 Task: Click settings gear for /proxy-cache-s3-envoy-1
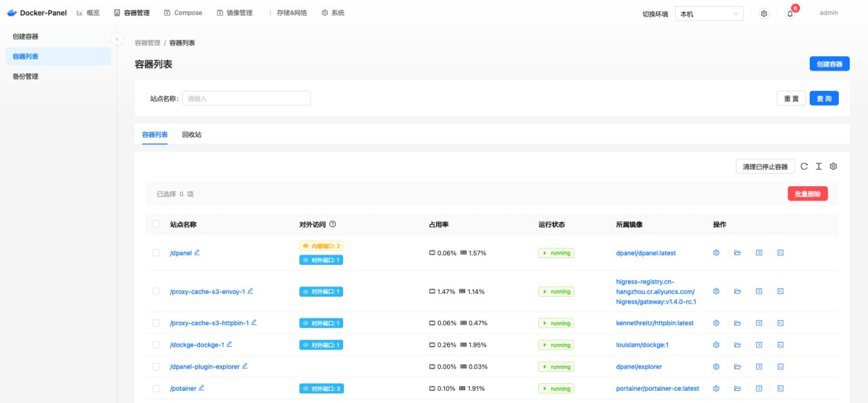coord(715,291)
